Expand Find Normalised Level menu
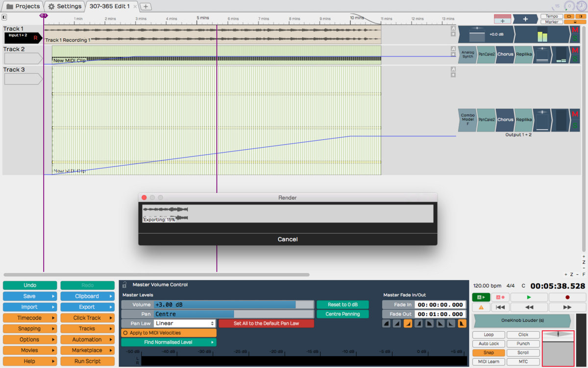This screenshot has height=368, width=588. tap(169, 342)
